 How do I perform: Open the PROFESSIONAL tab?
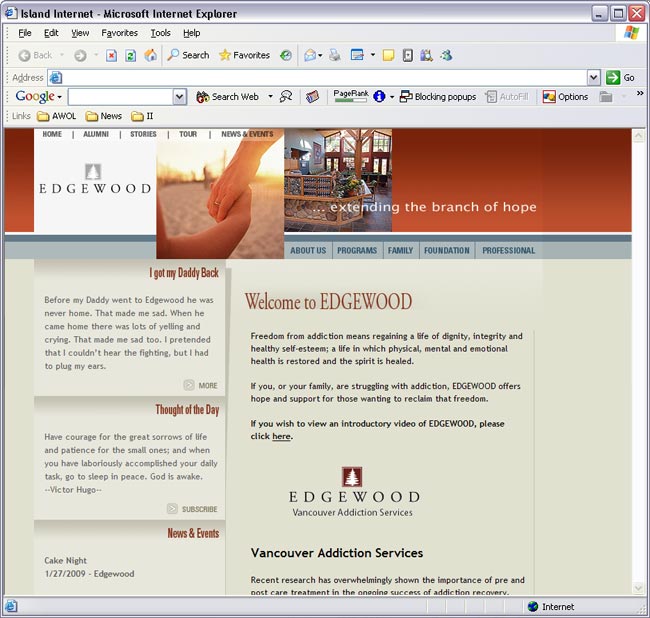tap(509, 250)
